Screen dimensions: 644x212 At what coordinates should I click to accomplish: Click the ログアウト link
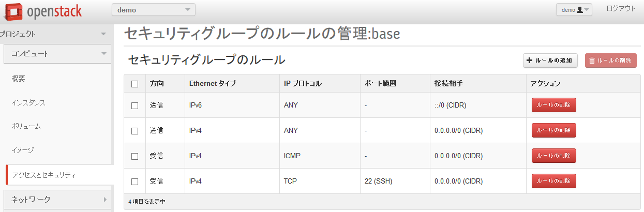pyautogui.click(x=621, y=9)
